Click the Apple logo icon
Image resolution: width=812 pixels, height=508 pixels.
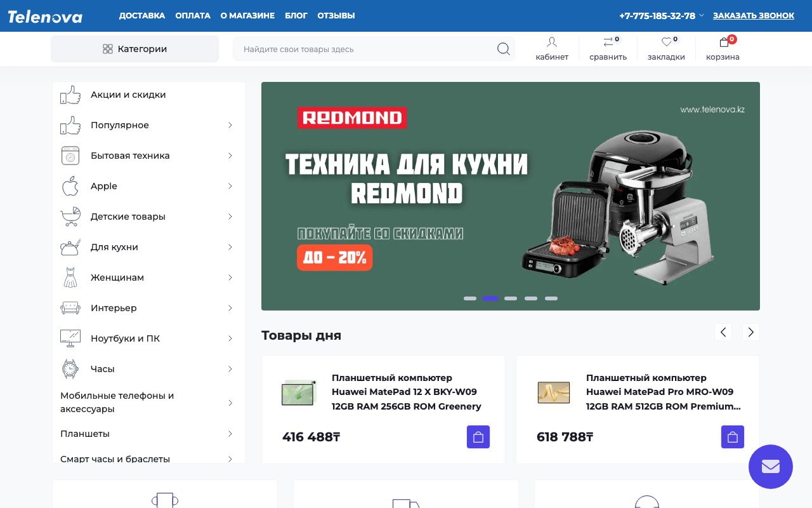(x=70, y=186)
